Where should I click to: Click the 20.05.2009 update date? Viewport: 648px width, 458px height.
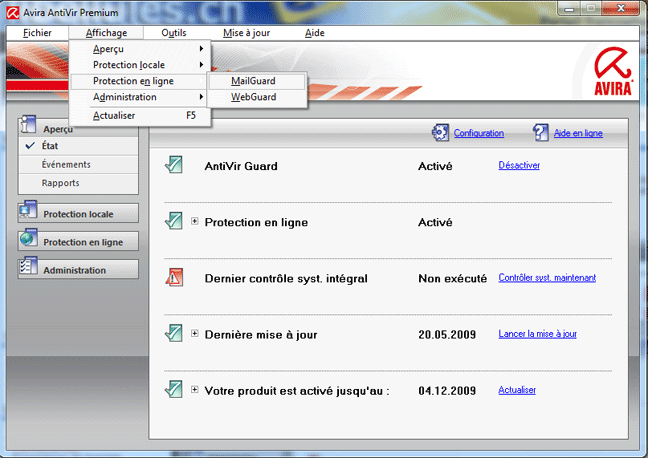coord(447,334)
